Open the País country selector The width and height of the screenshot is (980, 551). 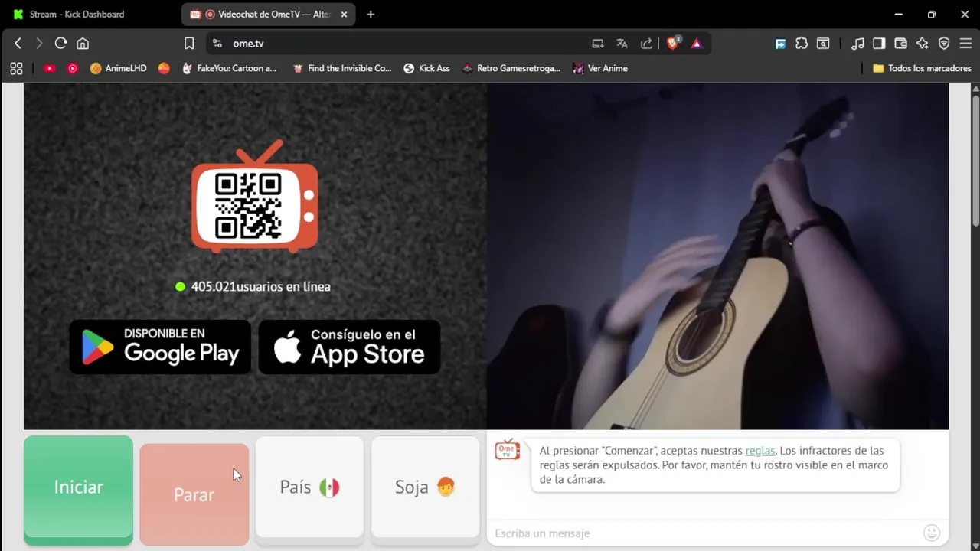coord(309,490)
